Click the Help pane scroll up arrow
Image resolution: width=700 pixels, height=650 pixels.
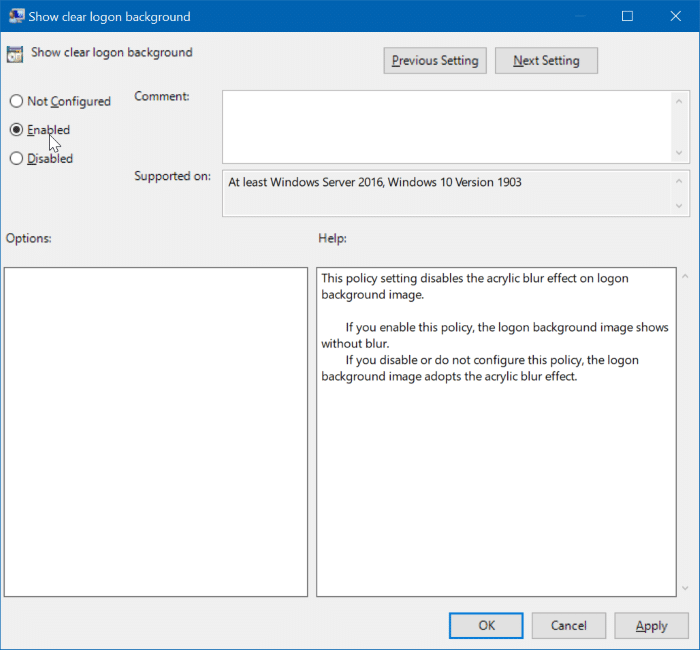click(685, 277)
